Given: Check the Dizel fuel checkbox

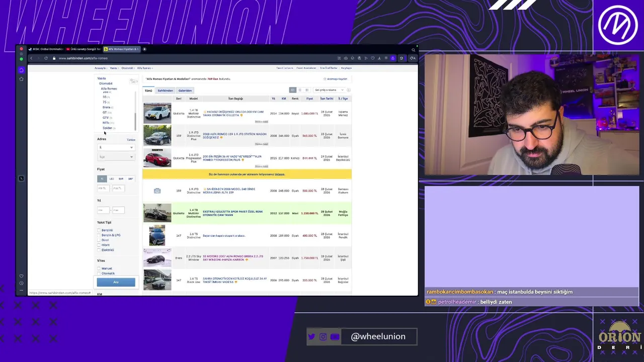Looking at the screenshot, I should point(99,240).
